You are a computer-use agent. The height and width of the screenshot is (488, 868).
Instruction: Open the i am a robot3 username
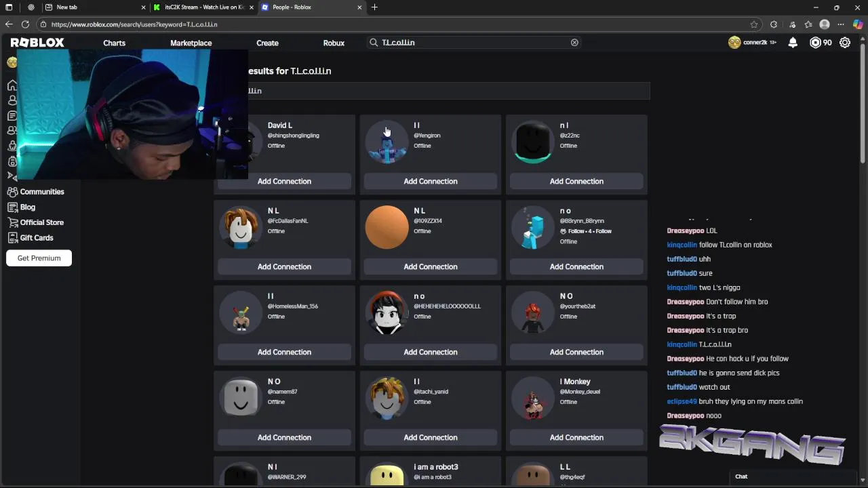coord(436,467)
